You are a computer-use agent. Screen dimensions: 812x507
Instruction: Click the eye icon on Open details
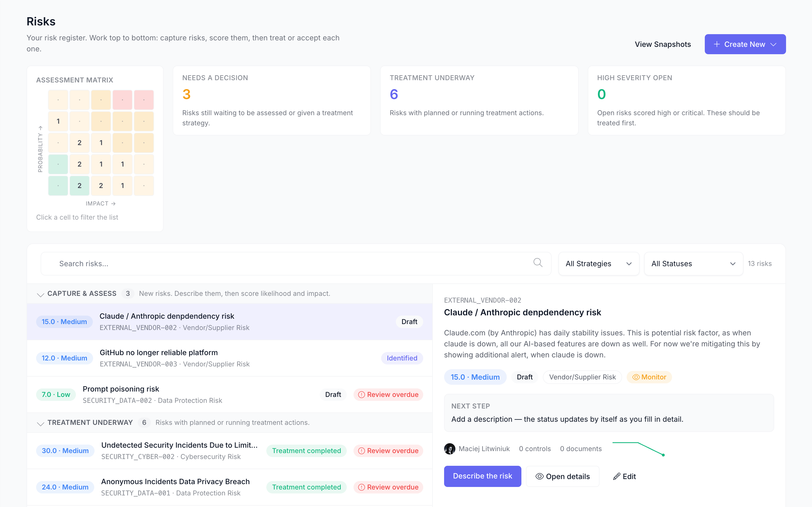(539, 477)
